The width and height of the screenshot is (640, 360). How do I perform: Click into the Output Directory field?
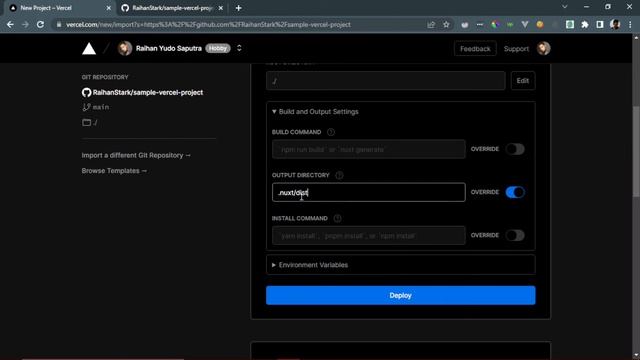(369, 192)
